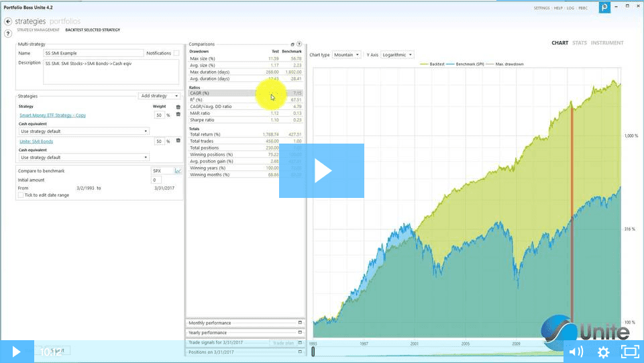Image resolution: width=644 pixels, height=363 pixels.
Task: Edit the SMI Bonds weight field
Action: tap(160, 142)
